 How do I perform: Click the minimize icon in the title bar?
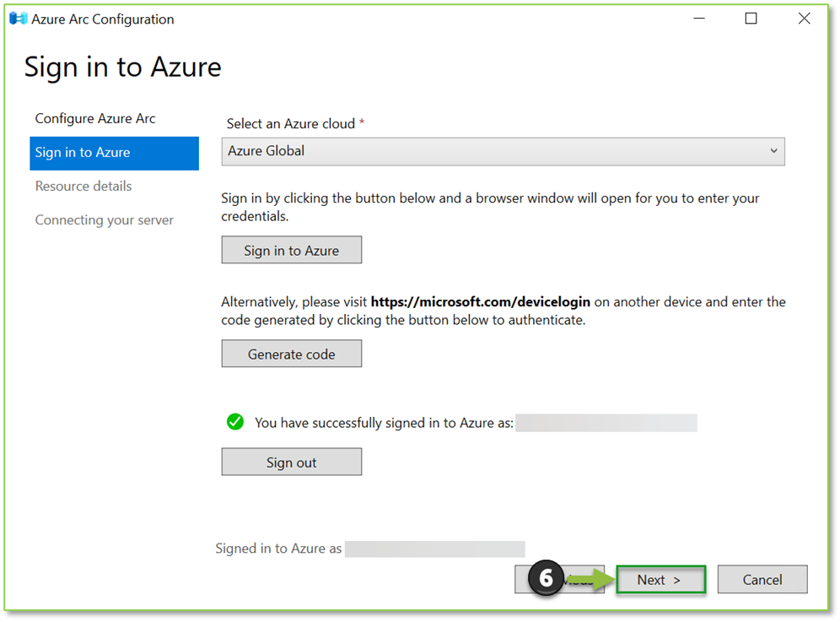click(698, 18)
